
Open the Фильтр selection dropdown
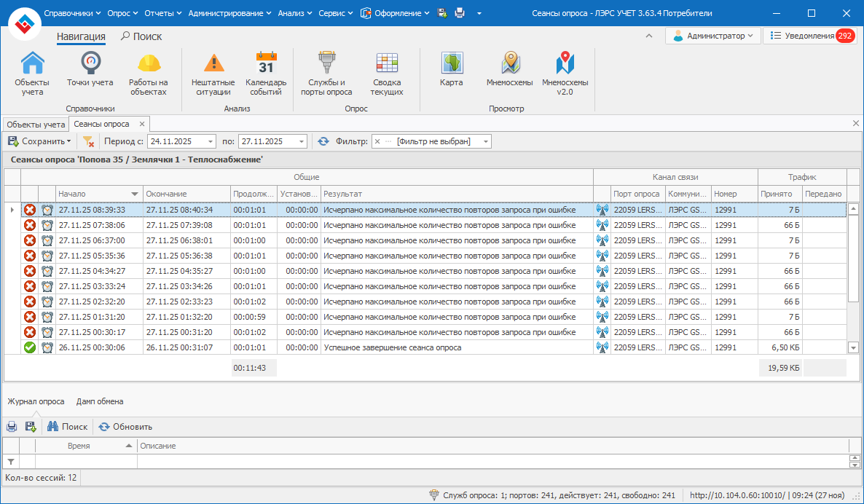(x=485, y=141)
